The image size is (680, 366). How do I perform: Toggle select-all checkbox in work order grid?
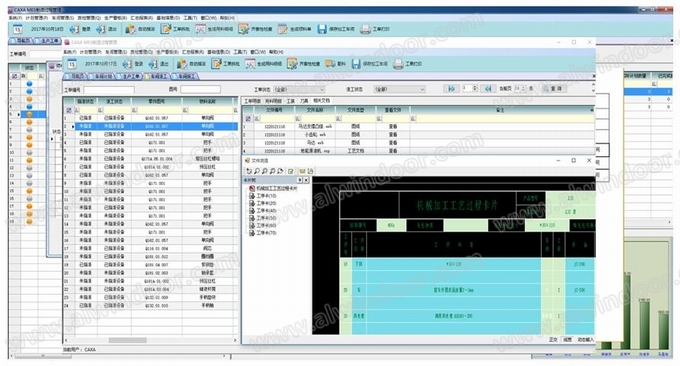pyautogui.click(x=69, y=110)
